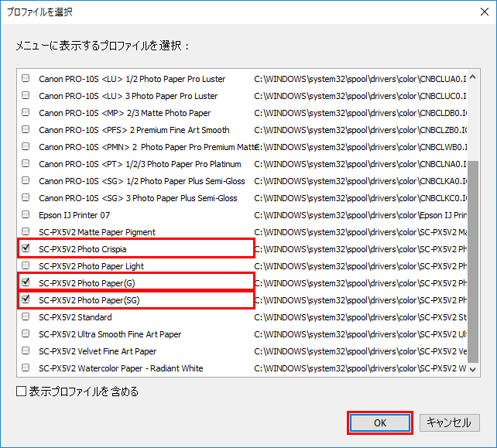Select SC-PX5V2 Velvet Fine Art Paper name

(x=98, y=351)
